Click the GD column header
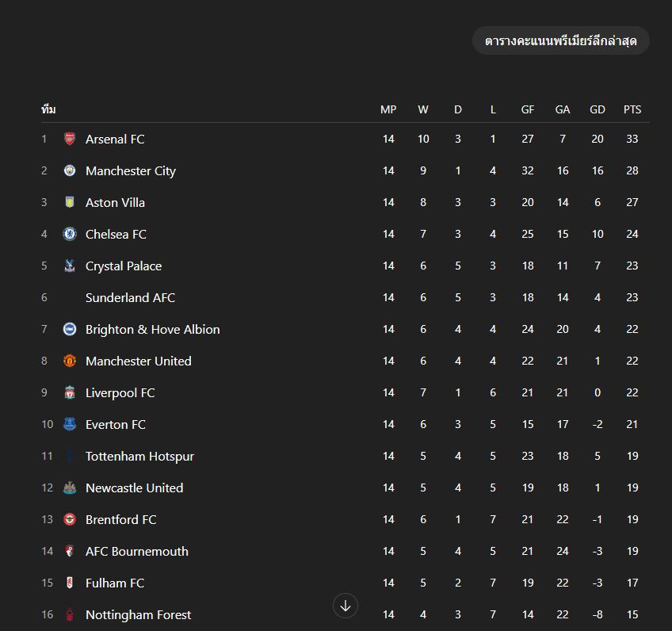The width and height of the screenshot is (672, 631). pyautogui.click(x=598, y=109)
